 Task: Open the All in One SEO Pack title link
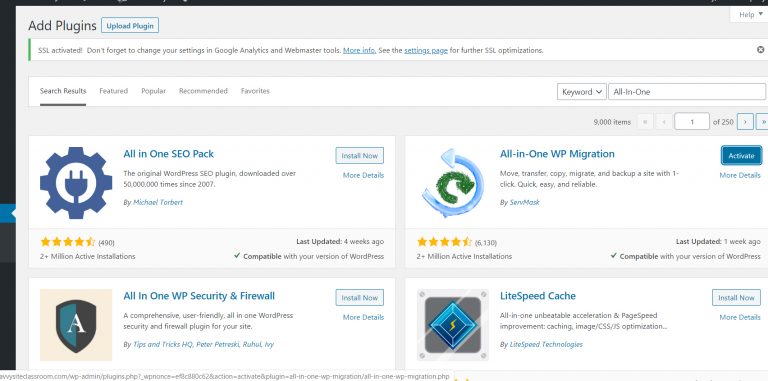tap(168, 154)
